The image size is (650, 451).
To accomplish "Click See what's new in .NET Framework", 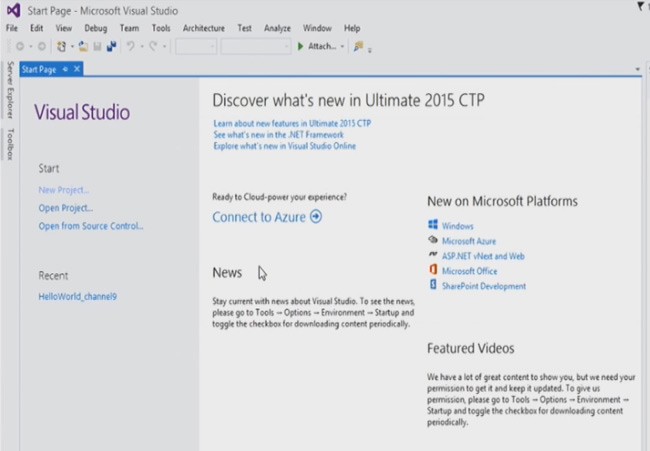I will pyautogui.click(x=279, y=135).
